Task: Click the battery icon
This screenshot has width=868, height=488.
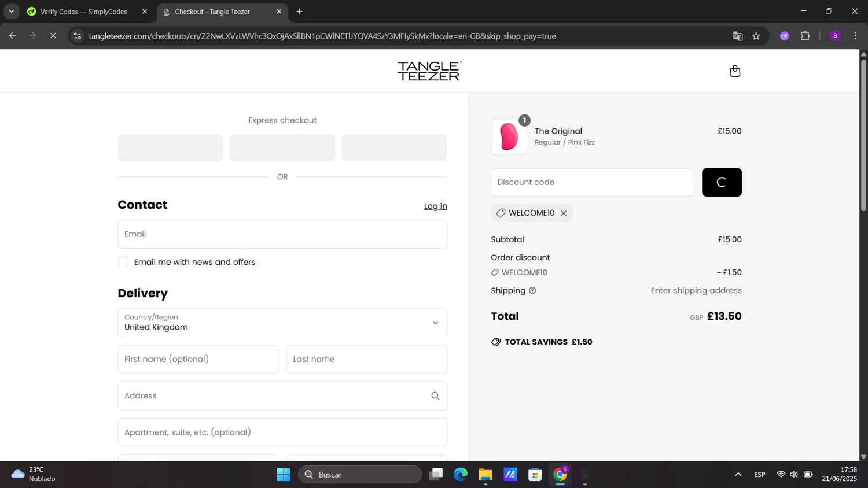Action: coord(808,475)
